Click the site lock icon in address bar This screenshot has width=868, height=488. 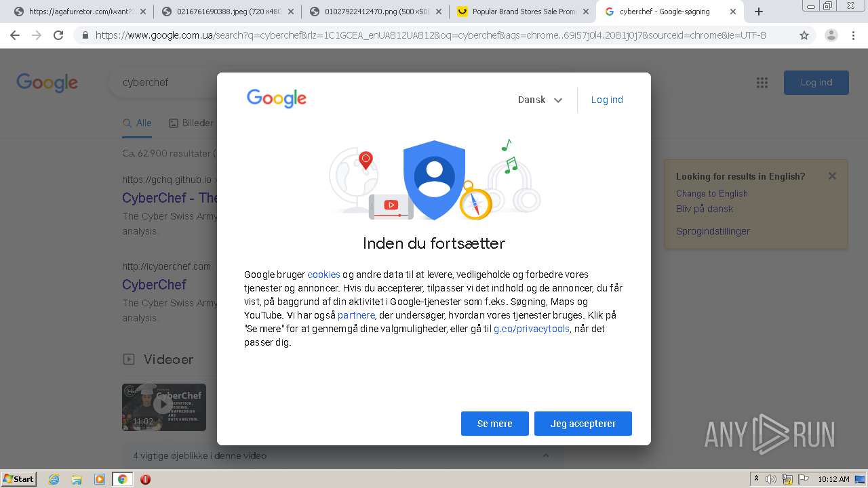click(85, 35)
